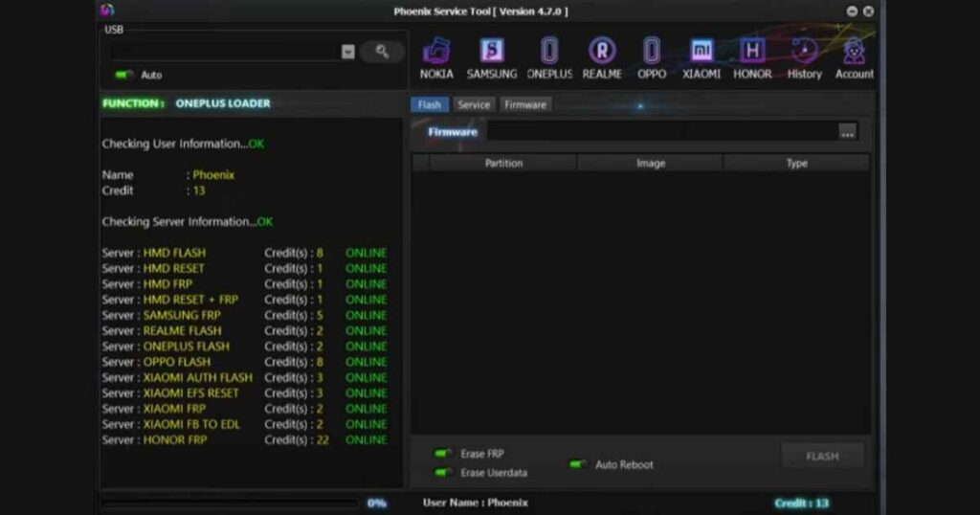The width and height of the screenshot is (980, 515).
Task: Click the select-all box in table header
Action: point(421,163)
